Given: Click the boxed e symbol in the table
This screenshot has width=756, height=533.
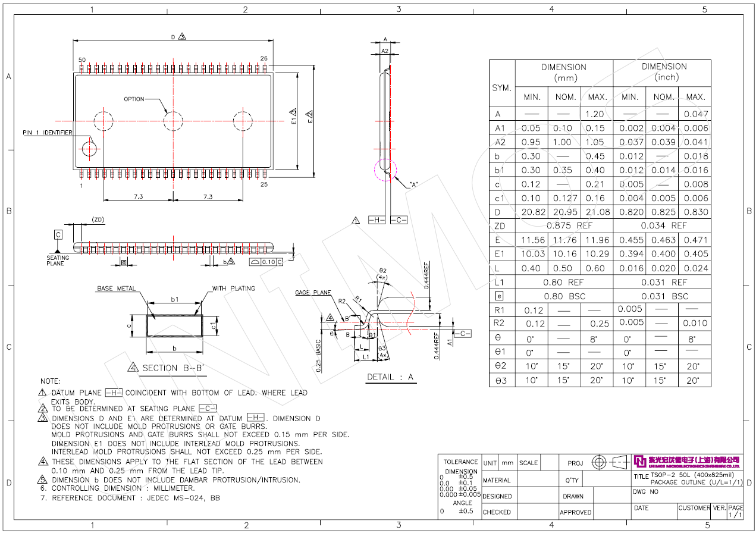Looking at the screenshot, I should [x=500, y=296].
